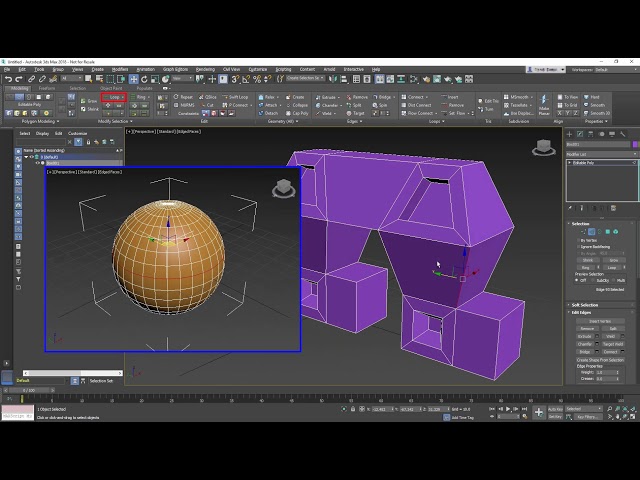The image size is (640, 480).
Task: Select the Off preview selection radio
Action: point(577,280)
